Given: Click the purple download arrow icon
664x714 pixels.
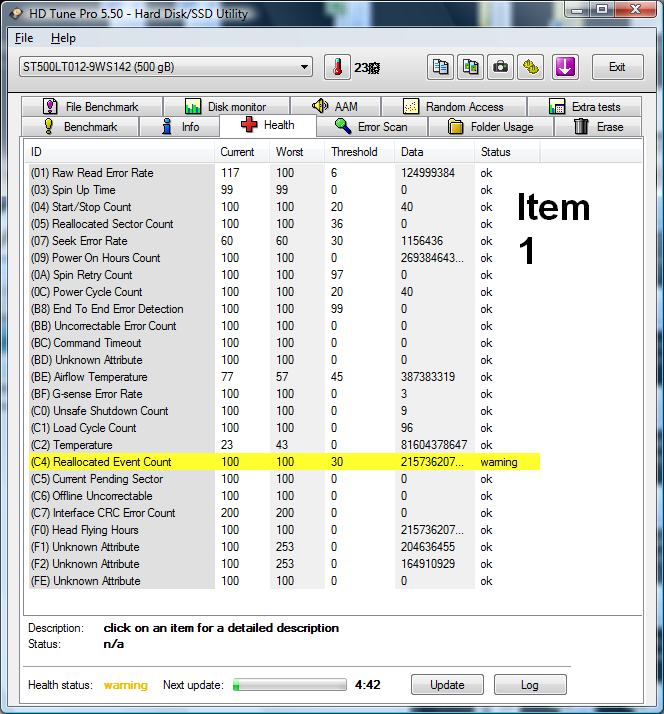Looking at the screenshot, I should coord(566,67).
